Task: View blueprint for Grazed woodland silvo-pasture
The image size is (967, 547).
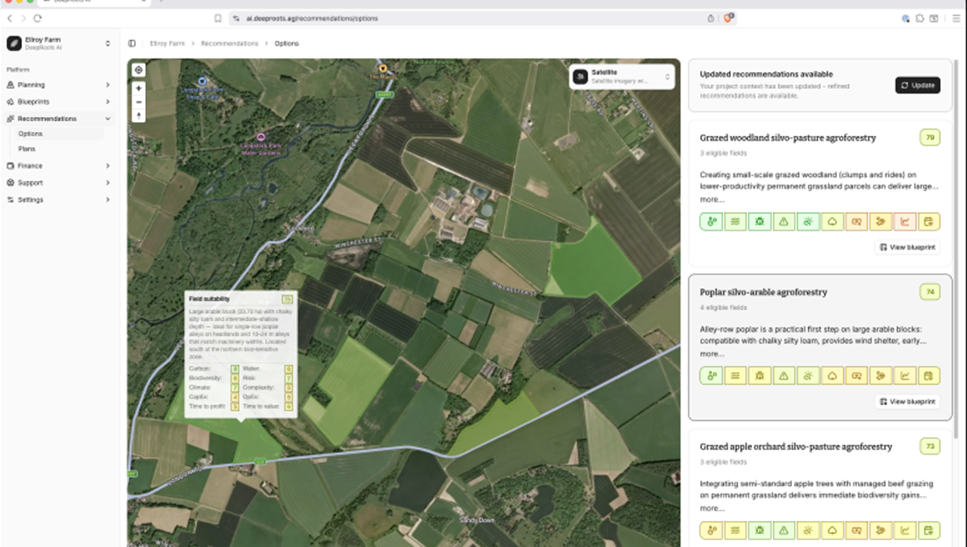Action: [x=907, y=247]
